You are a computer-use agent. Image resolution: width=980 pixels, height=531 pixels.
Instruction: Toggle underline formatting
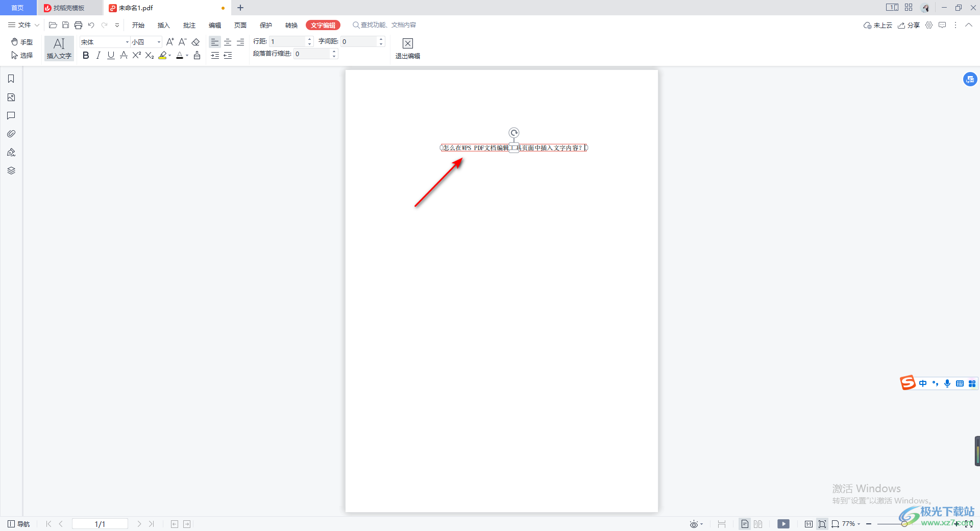coord(111,55)
